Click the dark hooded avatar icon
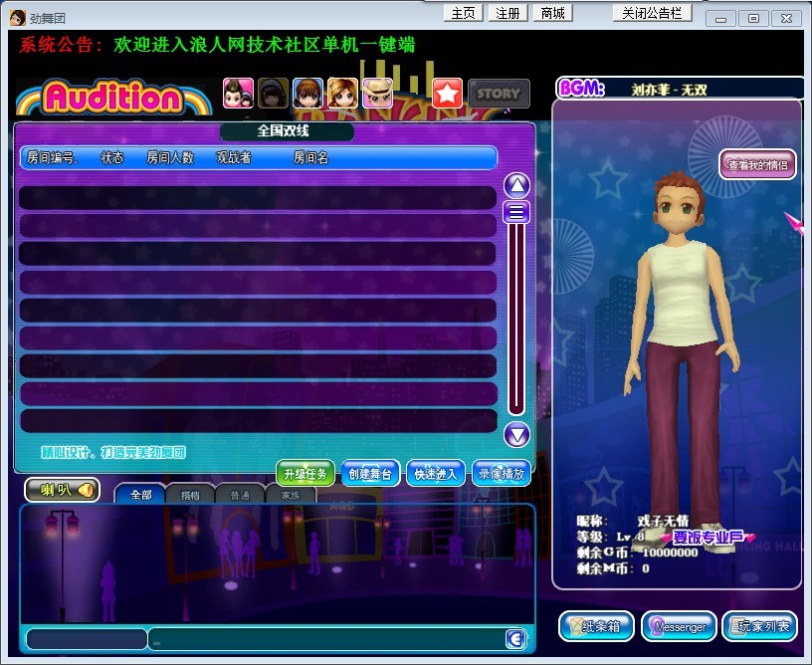This screenshot has width=812, height=665. pyautogui.click(x=273, y=93)
